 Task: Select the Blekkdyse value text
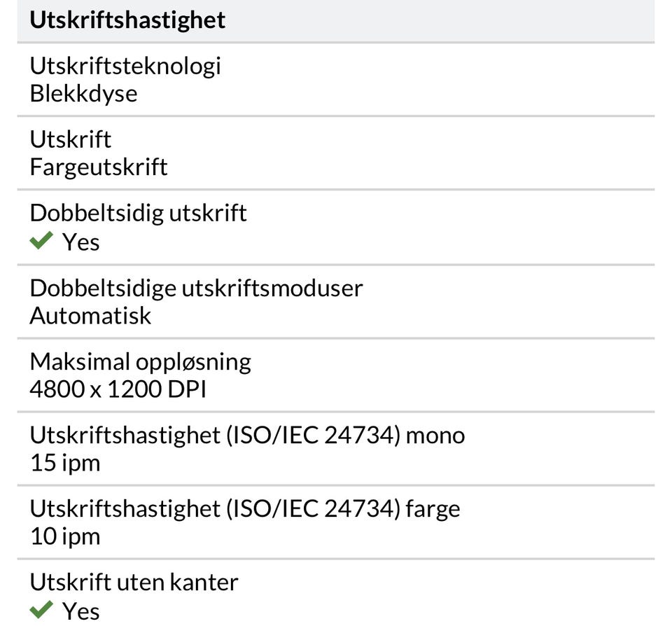point(83,94)
